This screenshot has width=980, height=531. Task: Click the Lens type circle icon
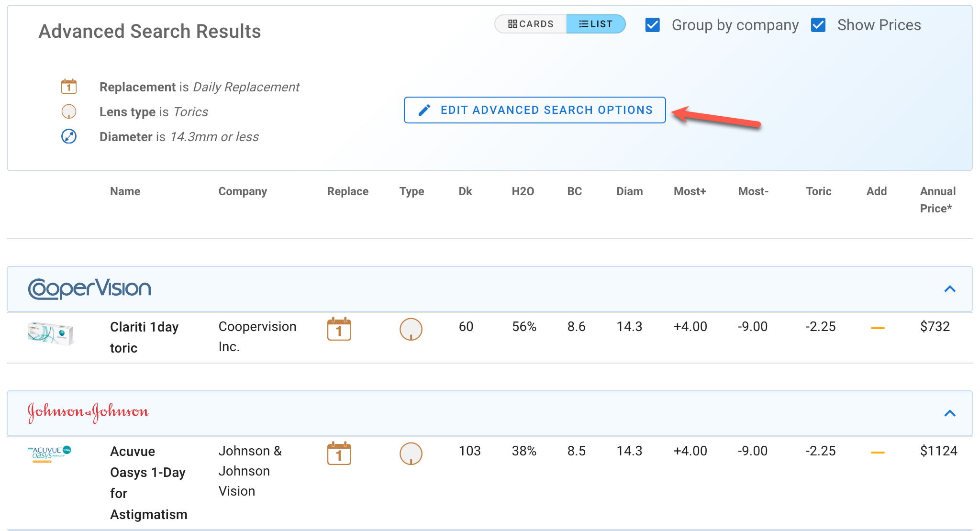click(69, 111)
